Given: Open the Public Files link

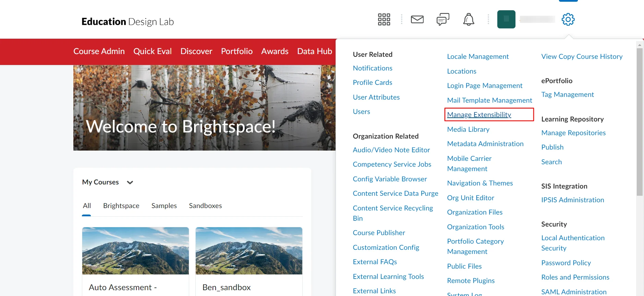Looking at the screenshot, I should click(464, 266).
